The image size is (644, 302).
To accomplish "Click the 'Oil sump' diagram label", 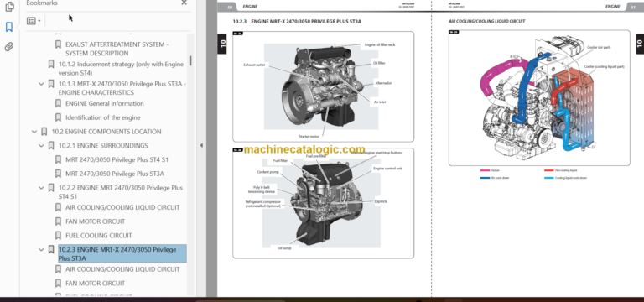I will click(284, 247).
